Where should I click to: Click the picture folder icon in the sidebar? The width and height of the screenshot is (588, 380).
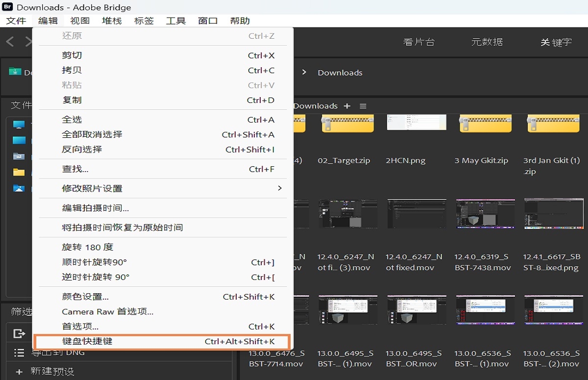pyautogui.click(x=19, y=189)
